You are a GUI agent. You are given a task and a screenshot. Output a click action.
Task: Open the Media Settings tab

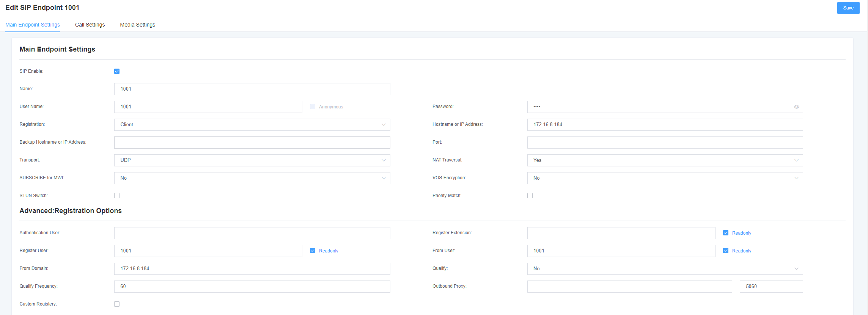point(138,25)
